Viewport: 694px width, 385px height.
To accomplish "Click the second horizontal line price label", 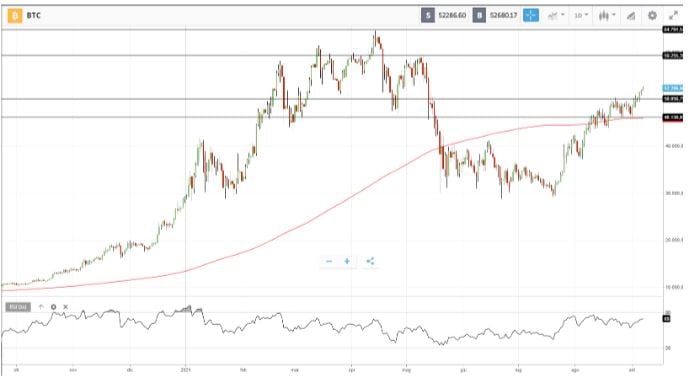I will click(x=673, y=56).
